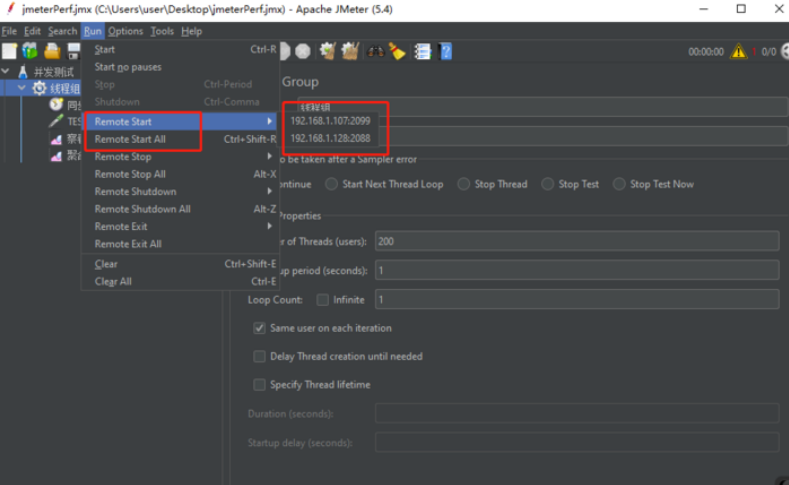Click the 0/0 thread counter text
Viewport: 789px width, 485px height.
pyautogui.click(x=768, y=52)
